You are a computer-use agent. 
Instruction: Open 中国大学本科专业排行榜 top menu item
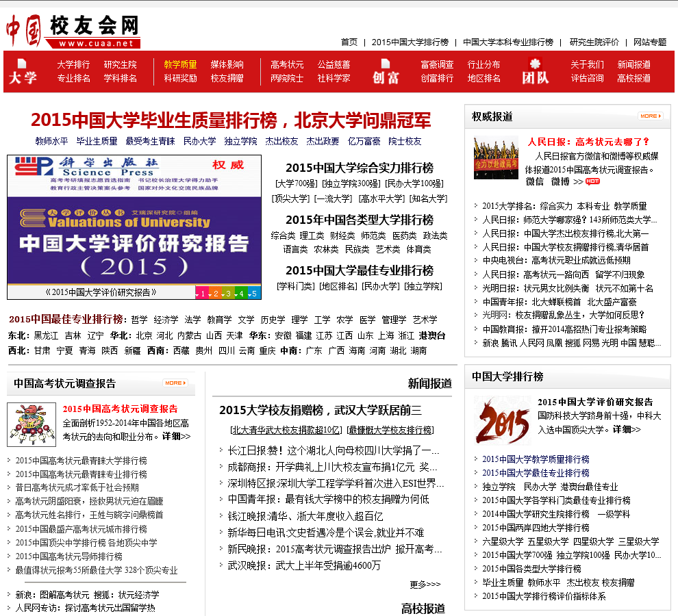(508, 42)
